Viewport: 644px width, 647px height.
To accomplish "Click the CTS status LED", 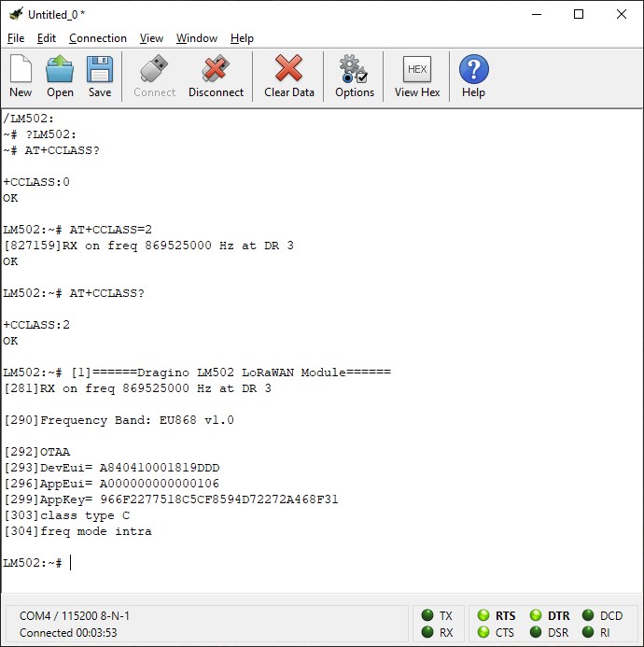I will pyautogui.click(x=483, y=632).
